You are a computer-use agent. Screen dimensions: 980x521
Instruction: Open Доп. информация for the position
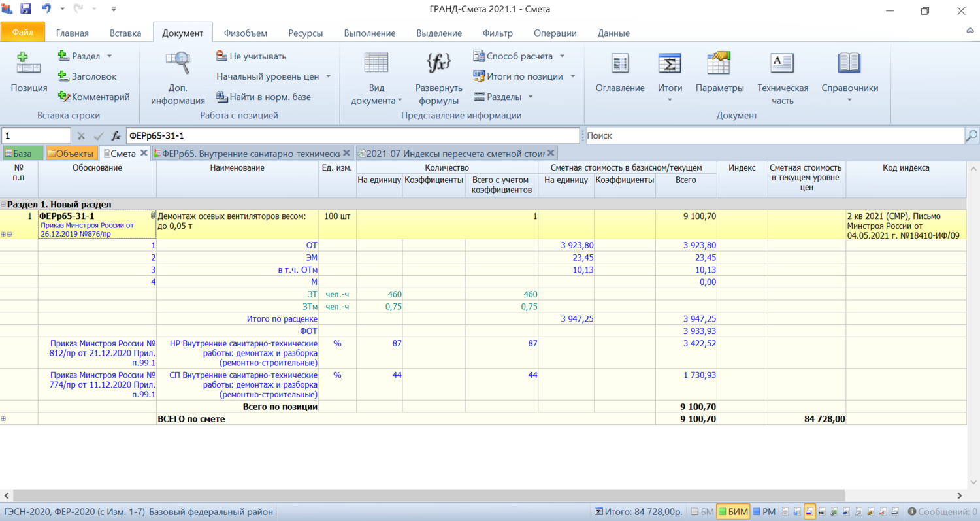click(178, 77)
